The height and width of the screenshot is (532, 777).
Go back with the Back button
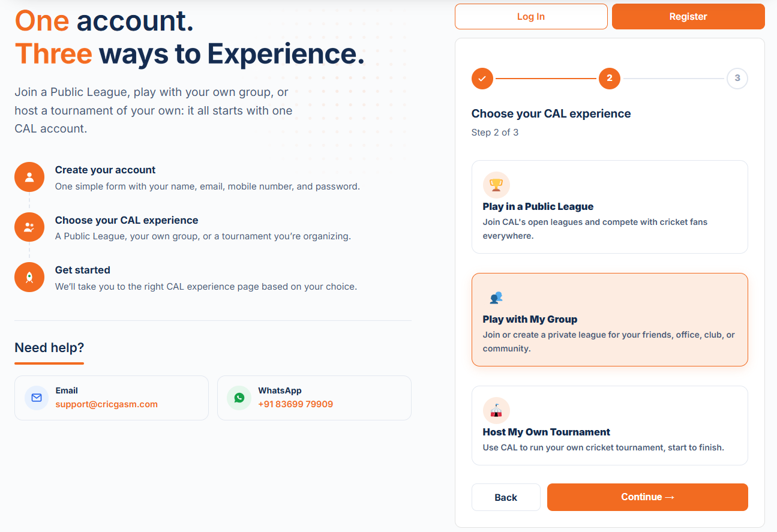506,497
